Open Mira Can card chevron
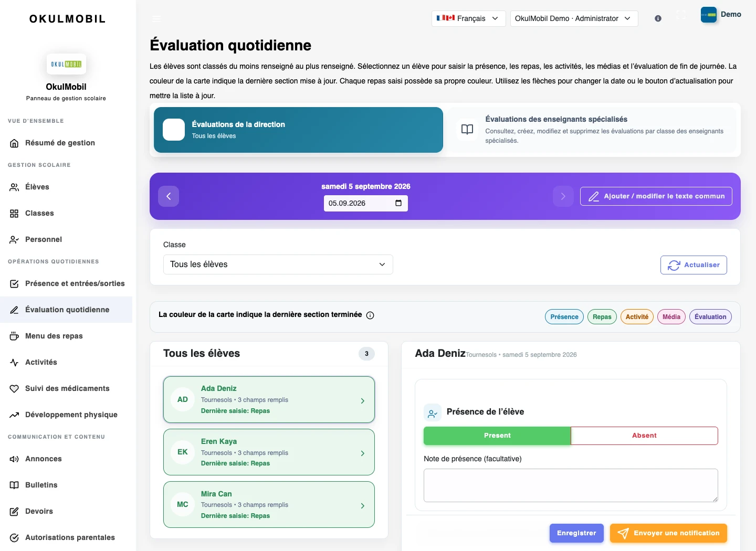756x551 pixels. (x=362, y=506)
